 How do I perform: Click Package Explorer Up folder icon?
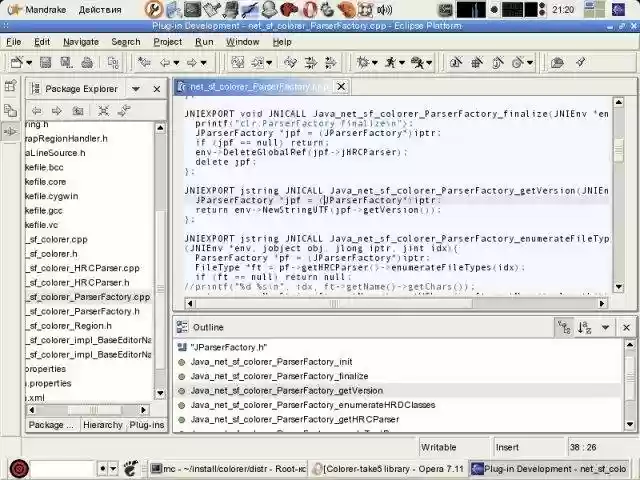coord(78,111)
